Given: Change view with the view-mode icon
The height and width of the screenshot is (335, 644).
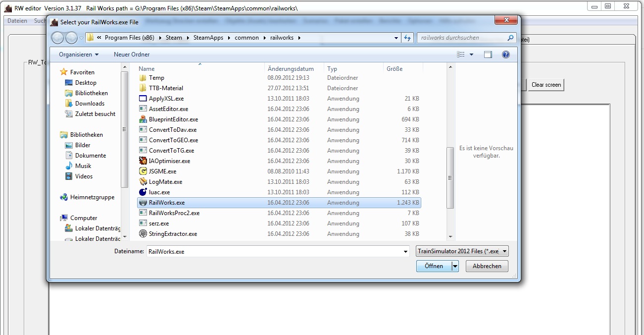Looking at the screenshot, I should click(461, 55).
